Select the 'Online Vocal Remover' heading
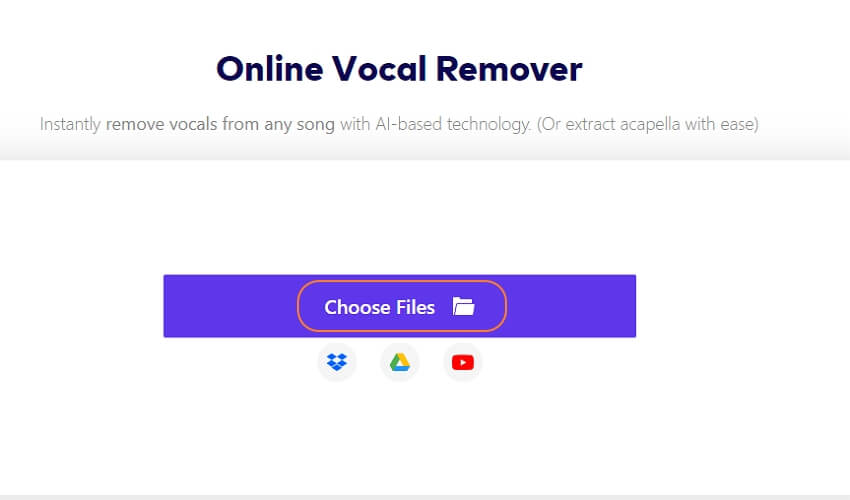The image size is (850, 500). pyautogui.click(x=400, y=69)
